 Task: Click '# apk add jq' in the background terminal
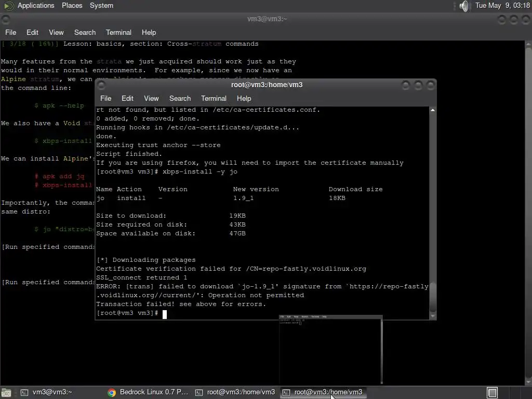pos(59,176)
